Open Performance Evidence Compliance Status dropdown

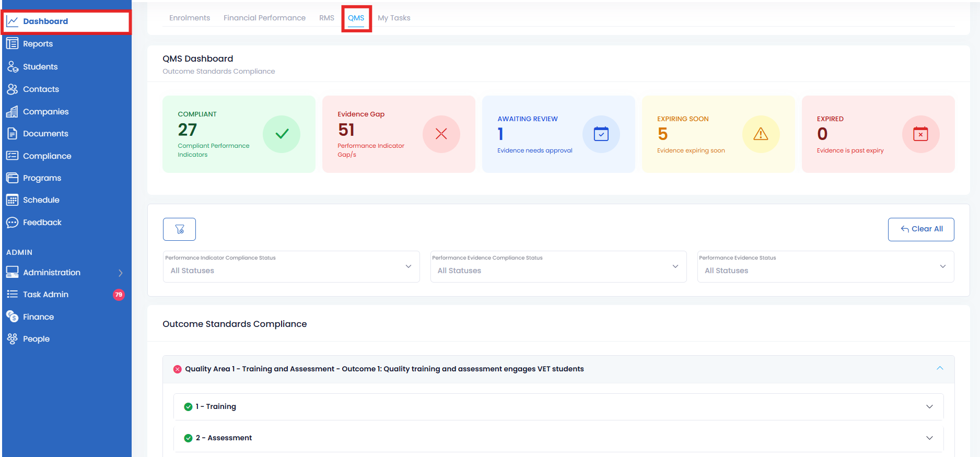[558, 267]
